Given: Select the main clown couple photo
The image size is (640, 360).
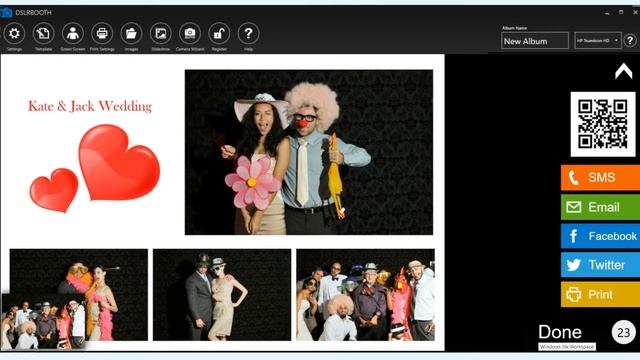Looking at the screenshot, I should [309, 152].
